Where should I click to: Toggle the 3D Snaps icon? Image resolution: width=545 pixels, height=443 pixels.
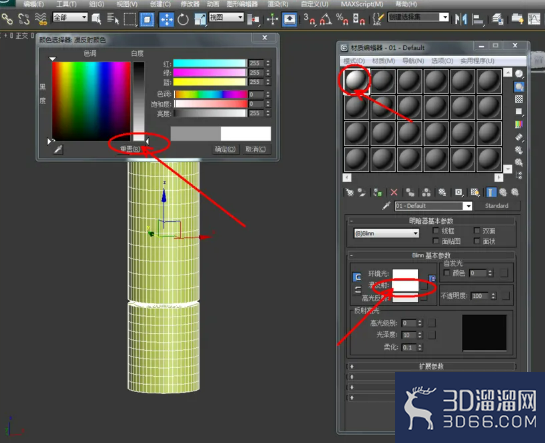coord(309,19)
